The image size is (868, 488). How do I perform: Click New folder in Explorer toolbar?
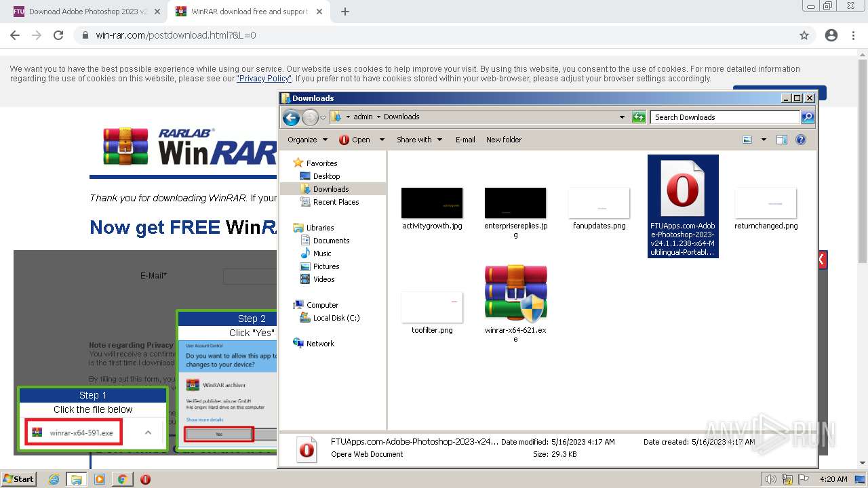pyautogui.click(x=504, y=140)
